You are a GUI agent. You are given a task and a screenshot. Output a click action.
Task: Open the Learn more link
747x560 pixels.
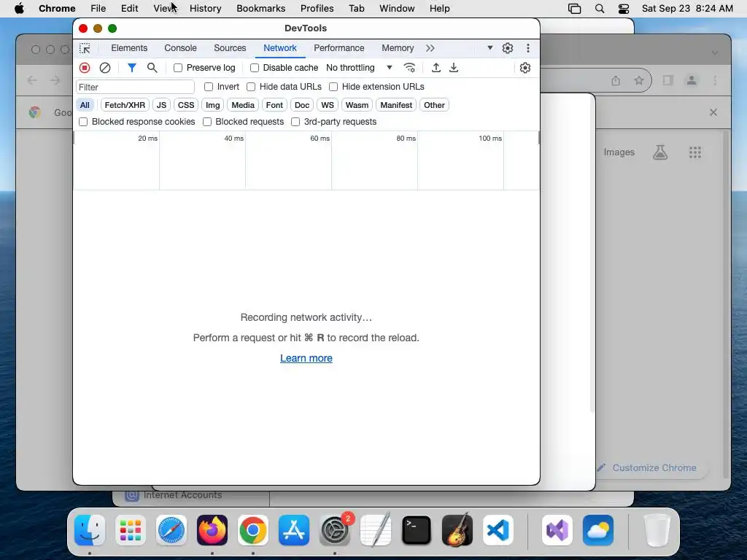point(306,358)
